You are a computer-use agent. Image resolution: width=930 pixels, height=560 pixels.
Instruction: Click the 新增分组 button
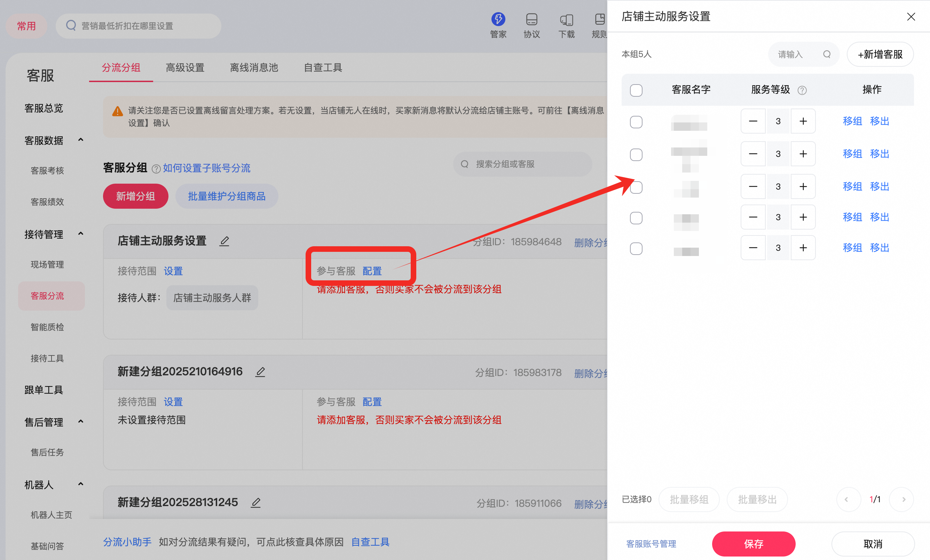(135, 196)
